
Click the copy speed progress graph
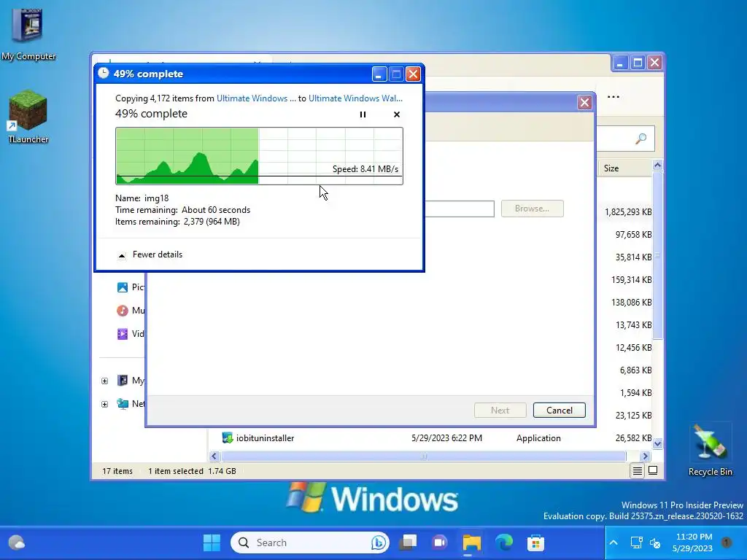click(259, 156)
